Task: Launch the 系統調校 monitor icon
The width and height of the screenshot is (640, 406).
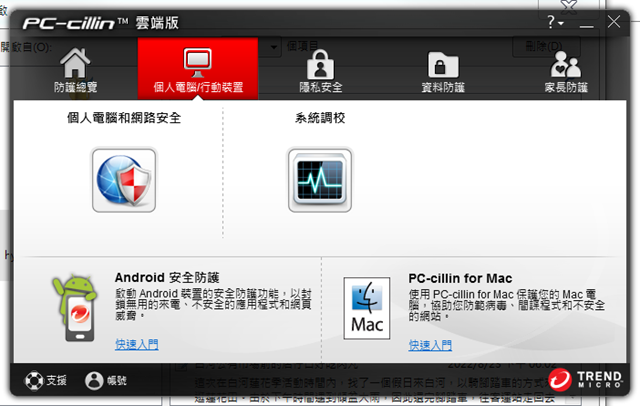Action: [320, 180]
